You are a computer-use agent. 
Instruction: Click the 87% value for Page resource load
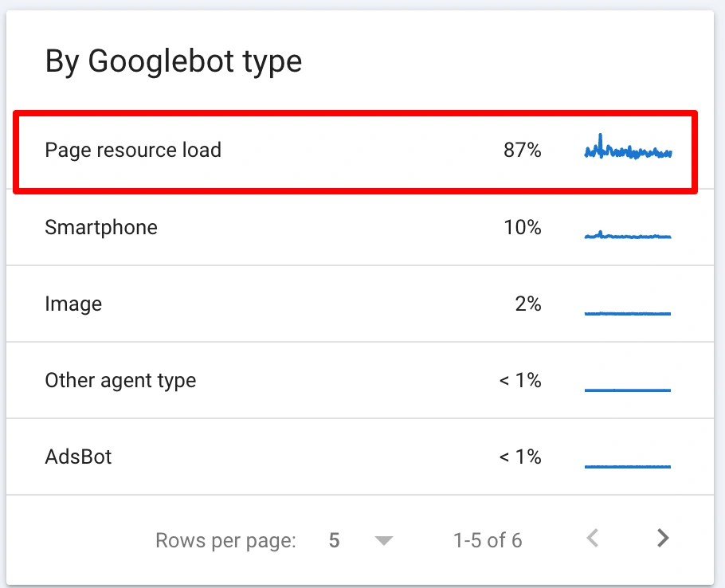tap(522, 150)
